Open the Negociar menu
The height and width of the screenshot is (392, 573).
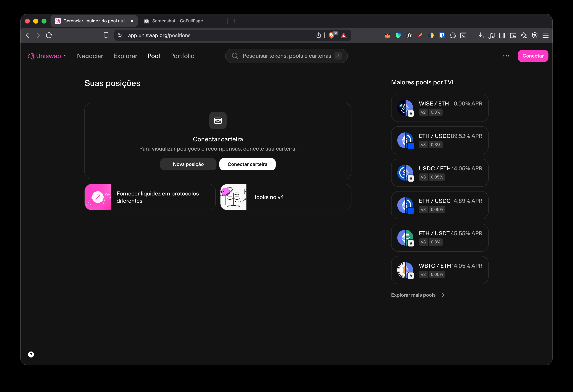(90, 56)
